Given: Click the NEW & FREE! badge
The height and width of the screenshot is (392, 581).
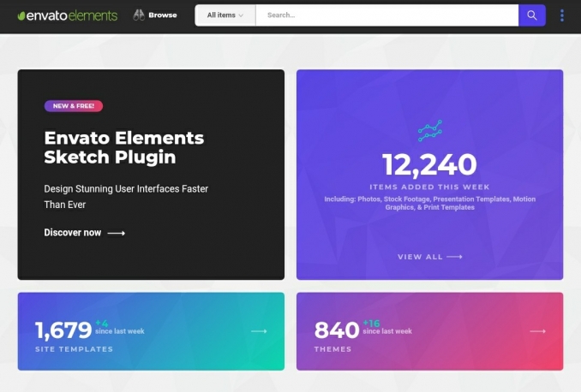Looking at the screenshot, I should (74, 106).
